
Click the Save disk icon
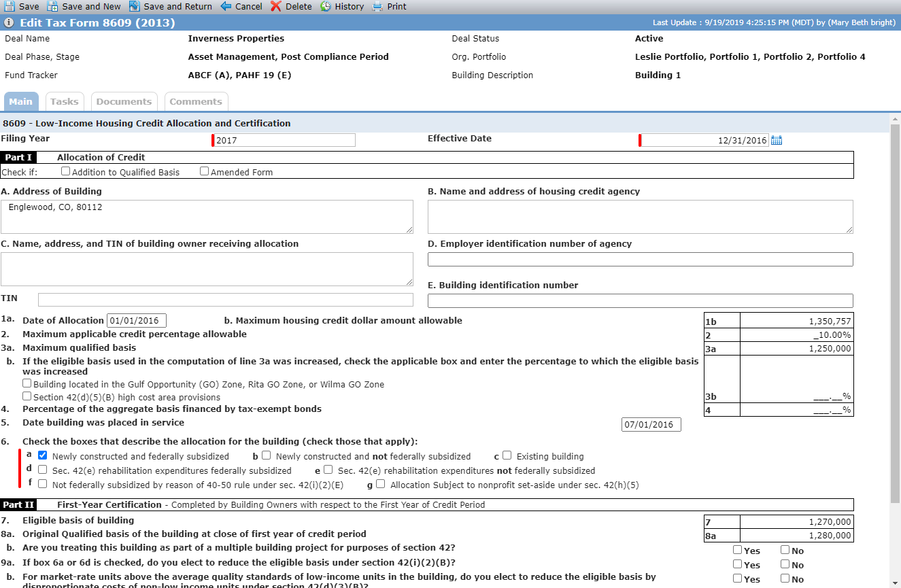(x=9, y=6)
